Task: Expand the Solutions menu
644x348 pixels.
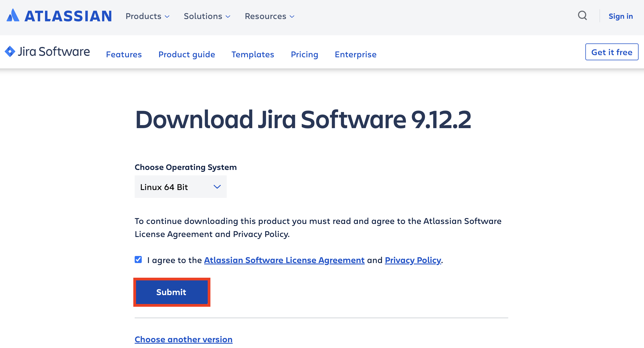Action: click(207, 16)
